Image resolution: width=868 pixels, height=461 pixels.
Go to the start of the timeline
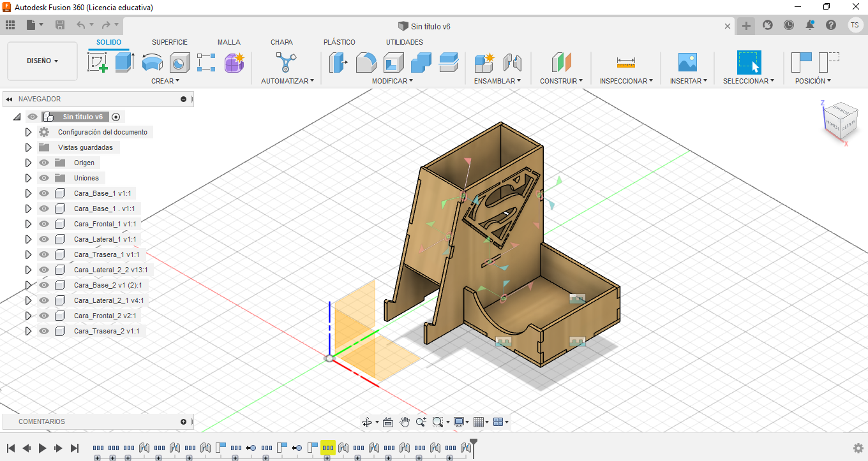pos(11,448)
